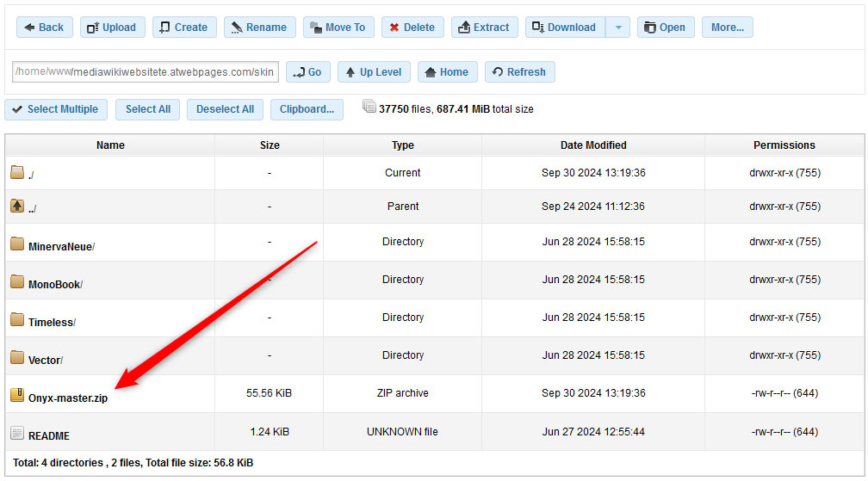The image size is (868, 481).
Task: Click the Vector folder icon
Action: coord(17,357)
